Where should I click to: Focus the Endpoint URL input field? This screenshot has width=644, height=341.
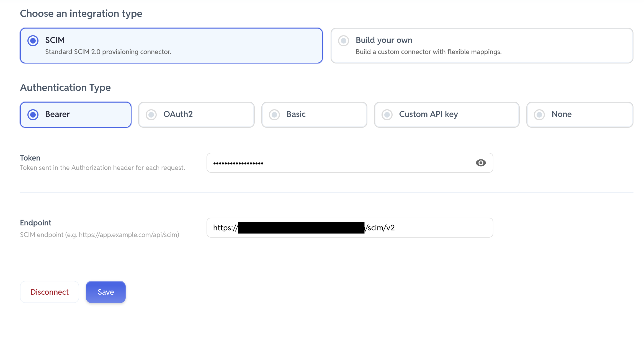pyautogui.click(x=443, y=228)
